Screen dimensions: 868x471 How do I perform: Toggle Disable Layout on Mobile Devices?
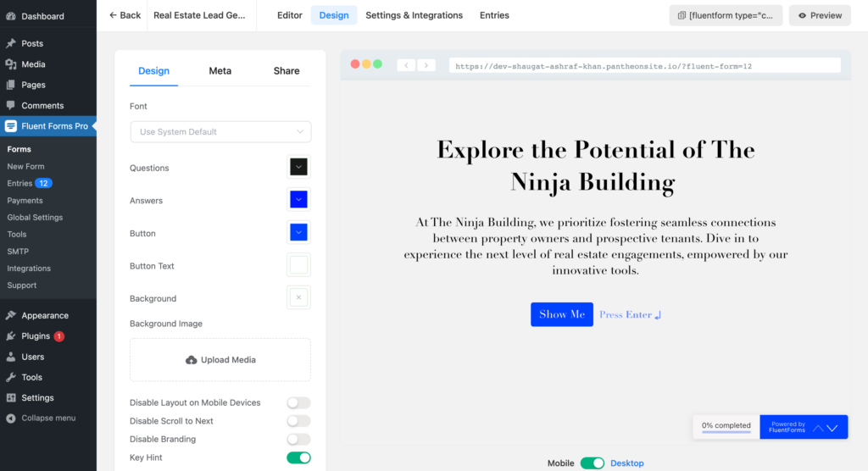pos(298,403)
